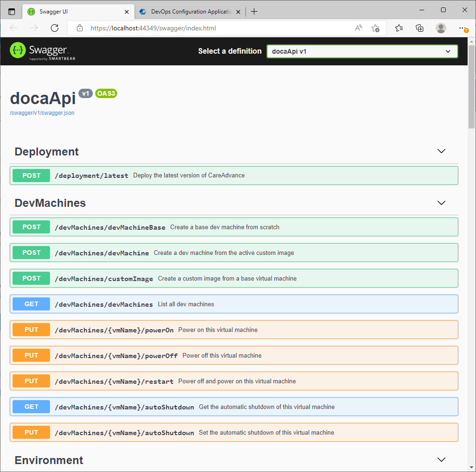Screen dimensions: 476x472
Task: Open the Favorites bar icon
Action: pos(399,28)
